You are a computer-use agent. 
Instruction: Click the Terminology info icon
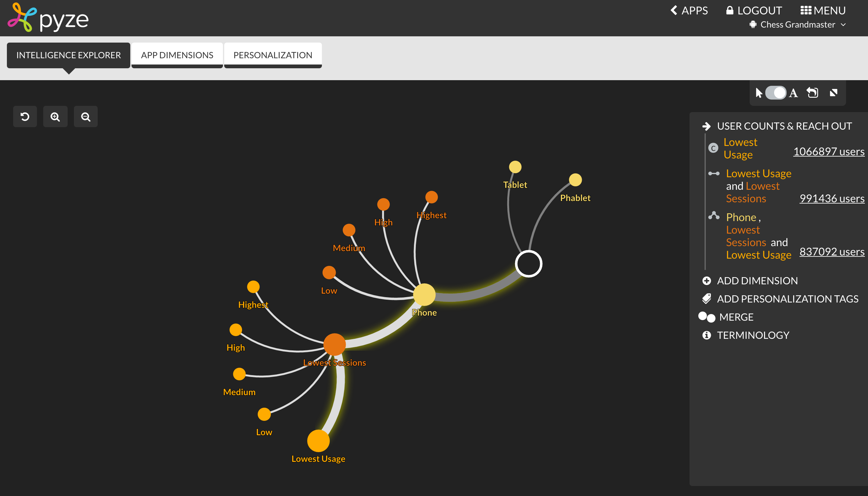(x=706, y=335)
